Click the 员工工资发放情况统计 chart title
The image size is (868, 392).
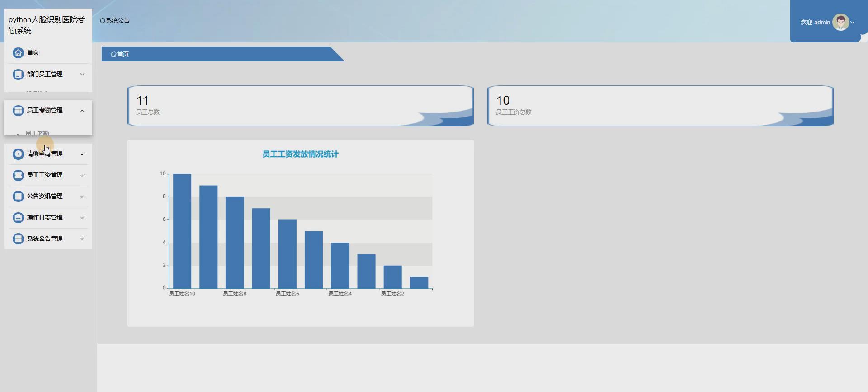[301, 154]
